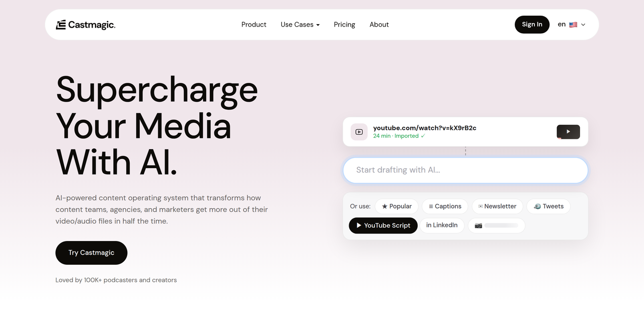Choose the YouTube Script chip
The height and width of the screenshot is (309, 644).
383,225
